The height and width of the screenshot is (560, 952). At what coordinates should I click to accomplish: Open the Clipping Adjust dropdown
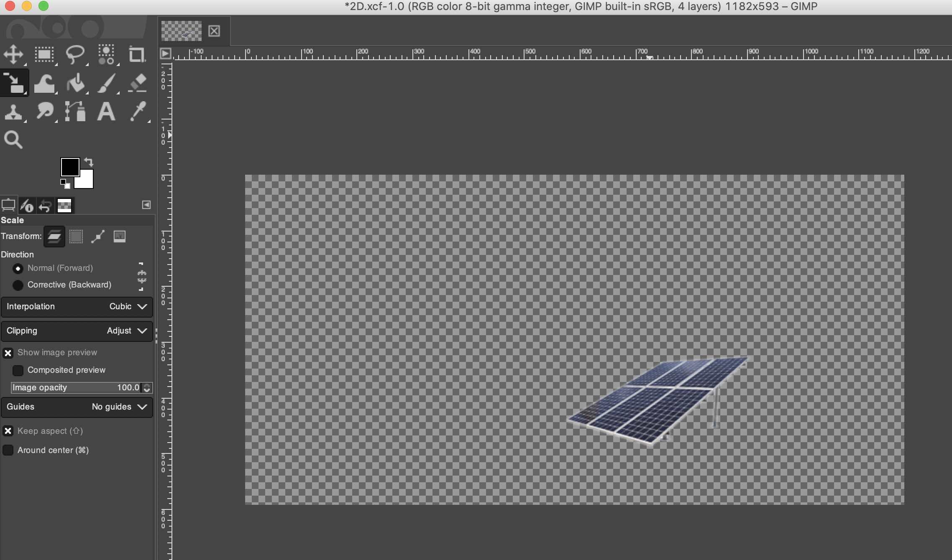click(77, 331)
